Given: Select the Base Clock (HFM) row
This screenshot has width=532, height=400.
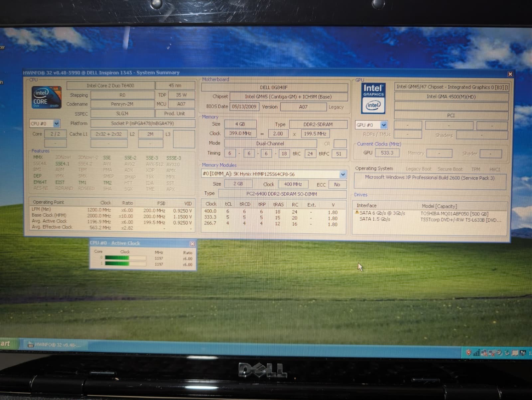Looking at the screenshot, I should [x=112, y=216].
